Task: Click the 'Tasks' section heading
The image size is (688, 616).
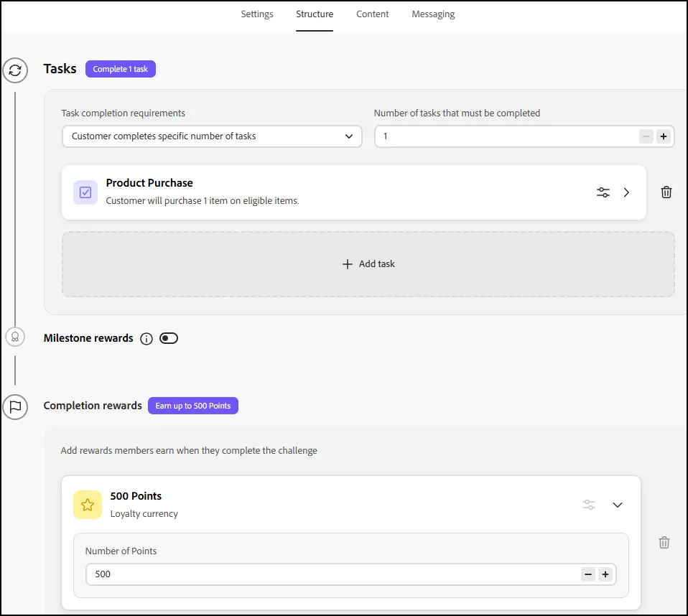Action: [x=60, y=69]
